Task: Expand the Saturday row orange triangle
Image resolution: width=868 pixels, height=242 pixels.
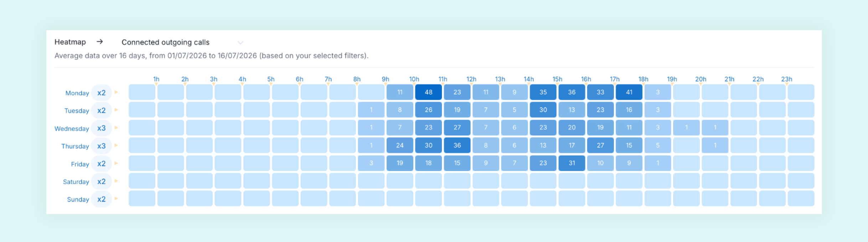Action: click(x=116, y=181)
